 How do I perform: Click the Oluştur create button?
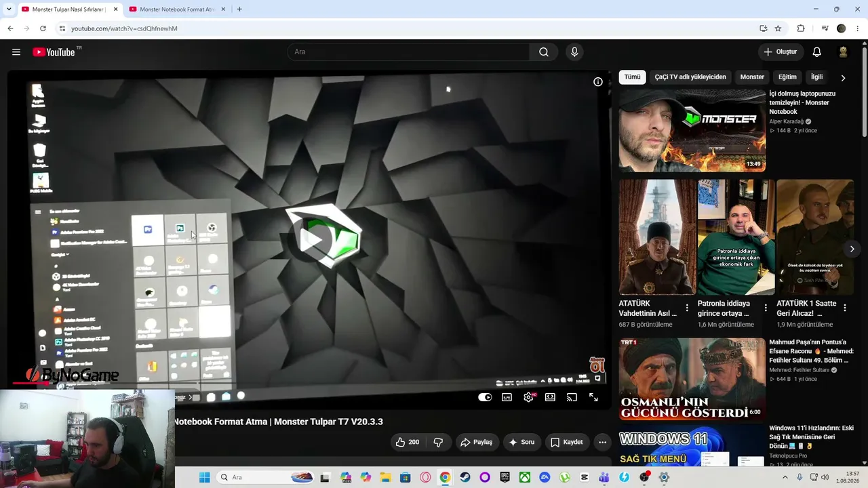[781, 52]
